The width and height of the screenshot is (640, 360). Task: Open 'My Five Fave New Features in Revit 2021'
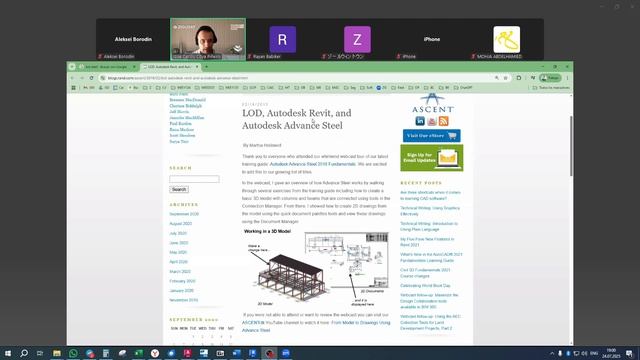point(427,242)
